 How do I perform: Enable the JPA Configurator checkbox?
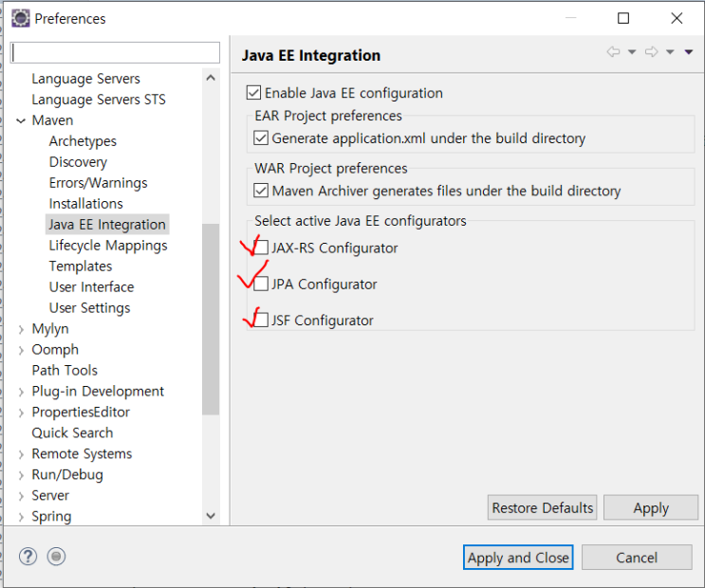[x=261, y=285]
